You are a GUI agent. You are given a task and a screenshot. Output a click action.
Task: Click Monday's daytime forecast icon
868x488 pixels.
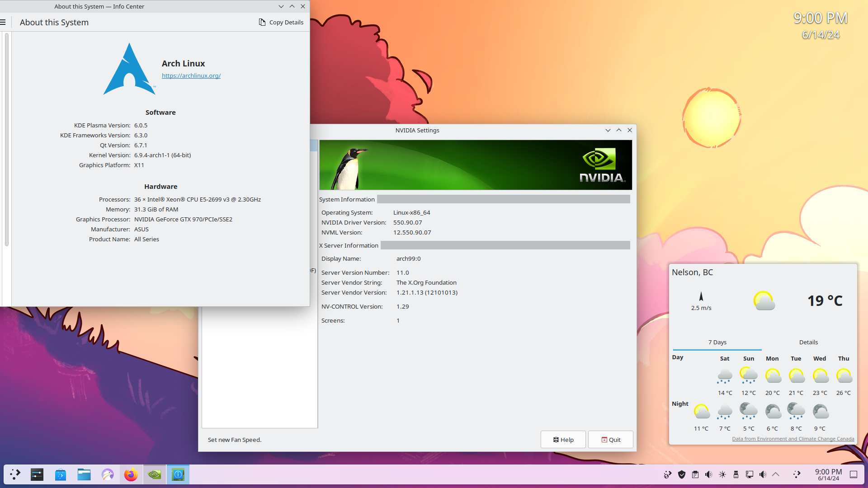click(x=773, y=376)
